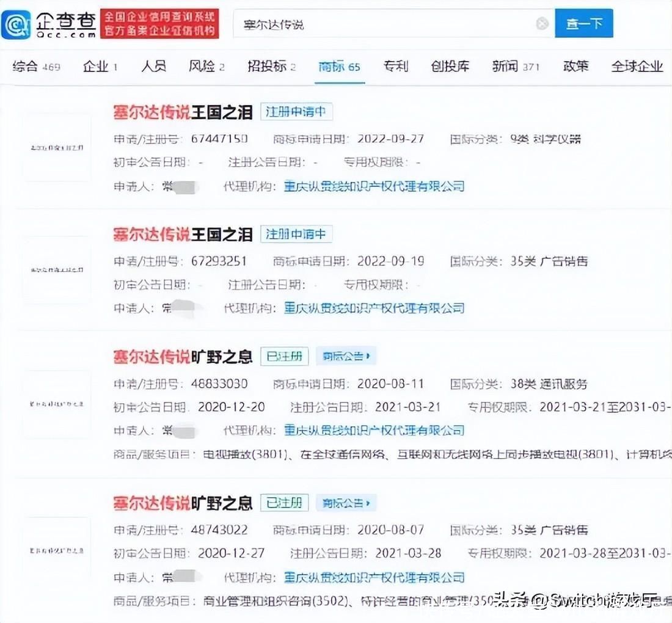The width and height of the screenshot is (672, 623).
Task: Select application date 2020-08-07
Action: point(390,530)
